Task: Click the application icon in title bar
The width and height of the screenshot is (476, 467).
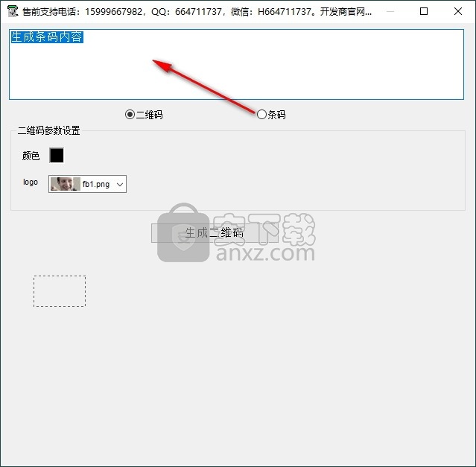Action: [13, 11]
